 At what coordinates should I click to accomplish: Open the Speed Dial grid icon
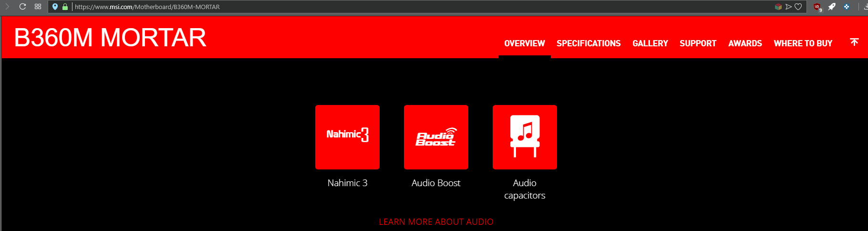coord(38,7)
